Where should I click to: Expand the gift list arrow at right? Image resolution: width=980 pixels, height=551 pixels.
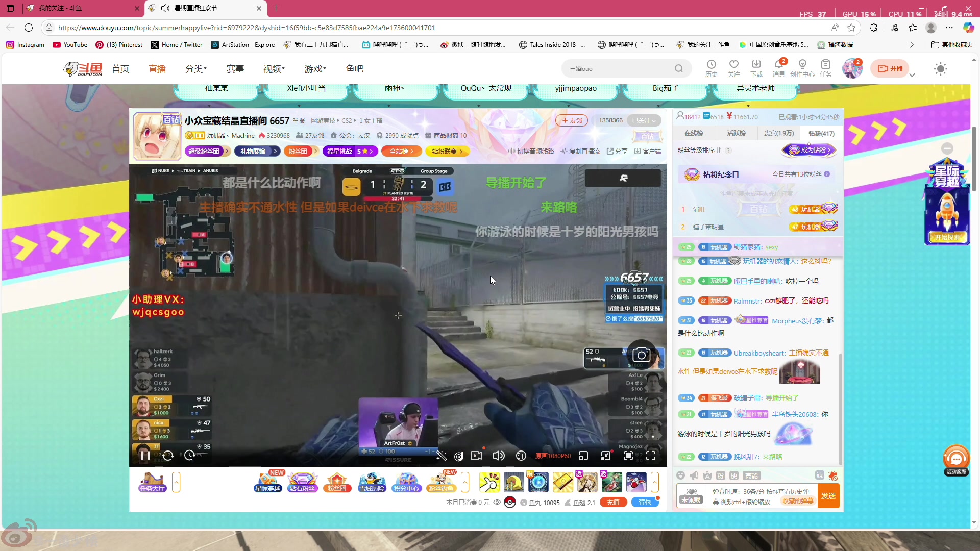coord(655,482)
